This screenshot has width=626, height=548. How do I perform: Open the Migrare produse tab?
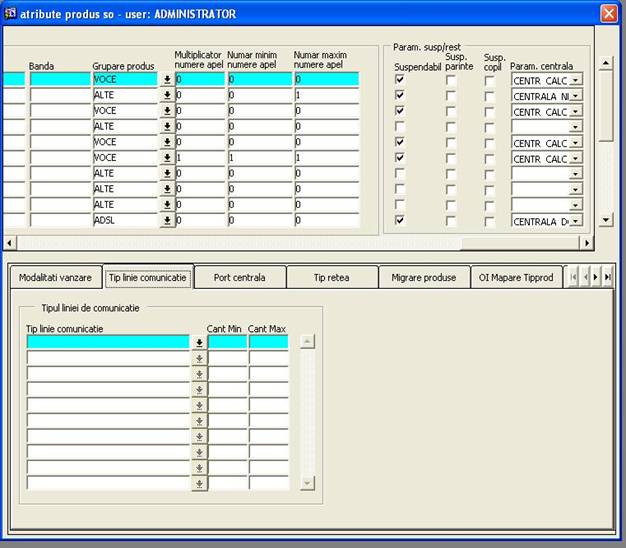point(424,278)
